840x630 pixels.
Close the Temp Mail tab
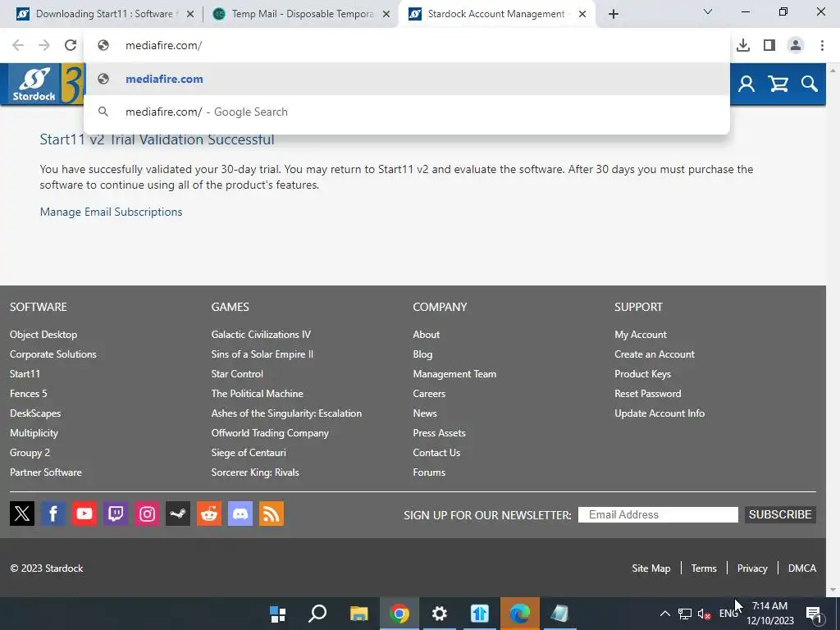386,15
